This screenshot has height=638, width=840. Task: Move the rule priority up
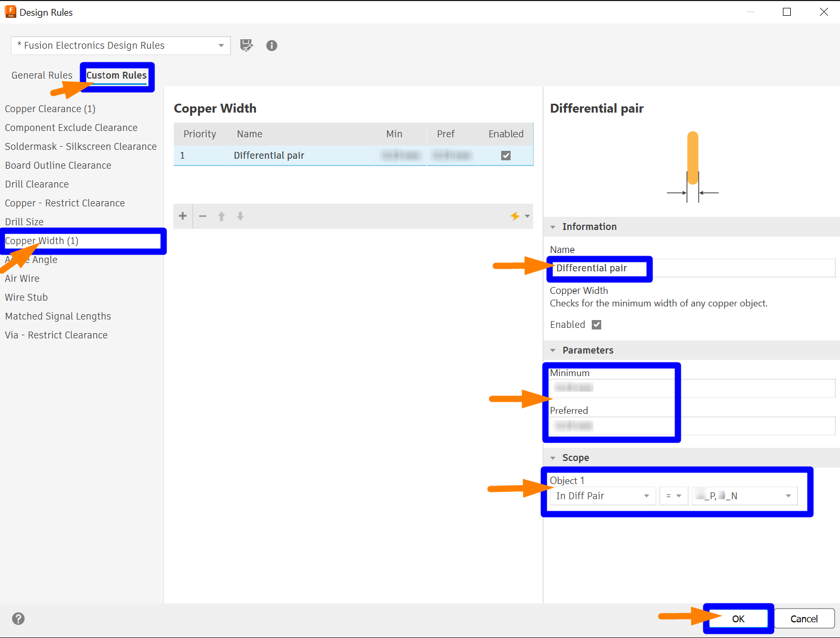tap(222, 216)
